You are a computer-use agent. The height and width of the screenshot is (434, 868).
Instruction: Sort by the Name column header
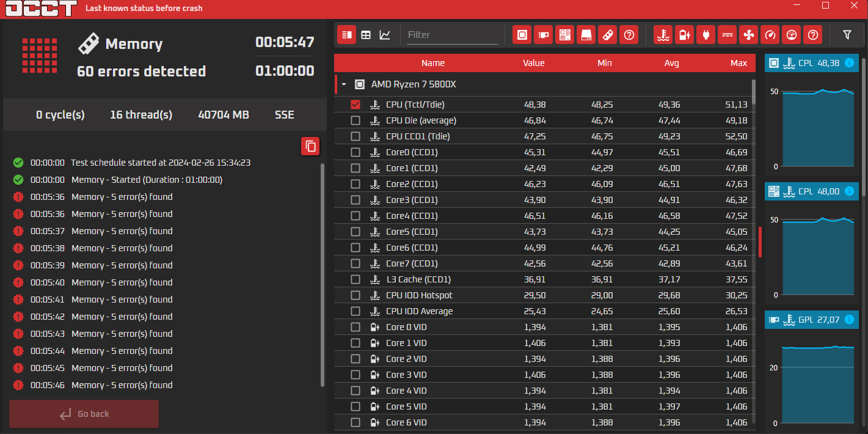(433, 63)
